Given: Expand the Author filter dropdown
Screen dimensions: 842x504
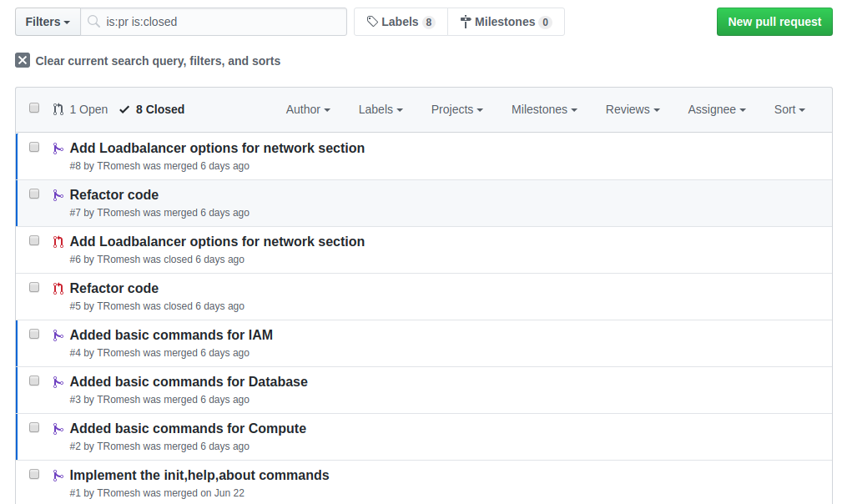Looking at the screenshot, I should [308, 109].
